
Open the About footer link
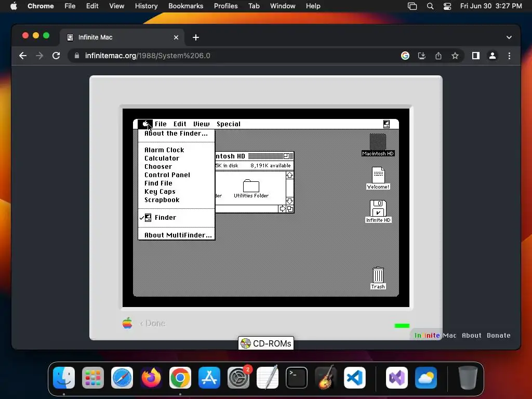(x=472, y=336)
